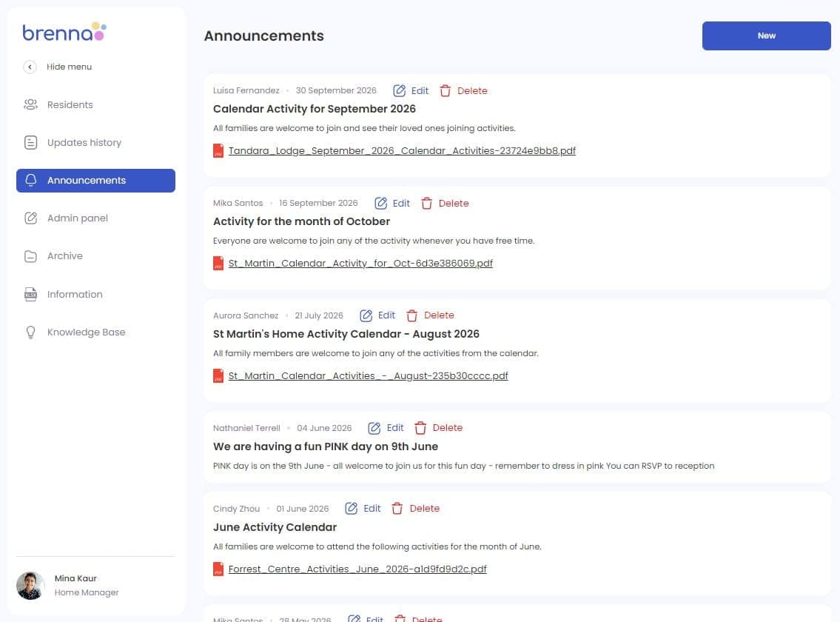Viewport: 840px width, 622px height.
Task: Click PDF icon beside August calendar file
Action: click(218, 376)
